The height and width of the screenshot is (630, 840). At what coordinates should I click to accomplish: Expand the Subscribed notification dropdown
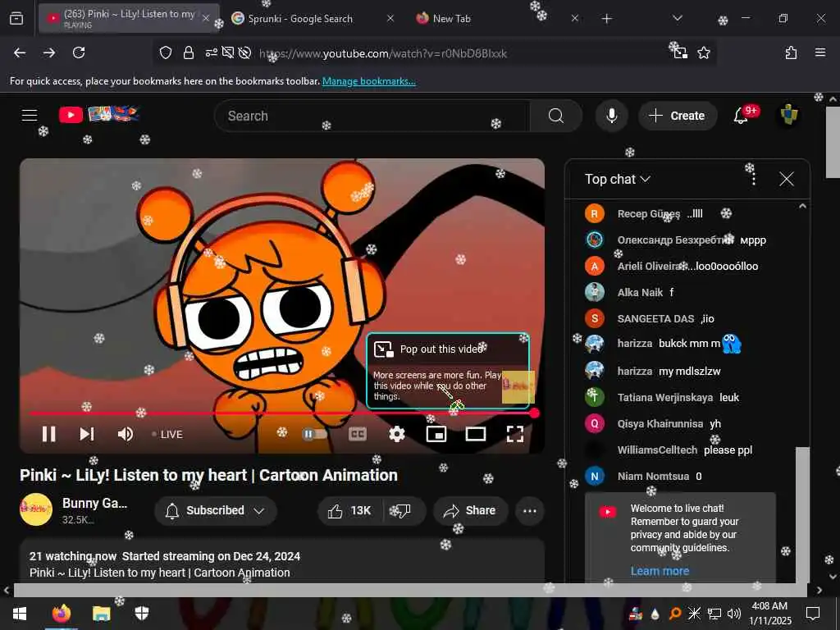pyautogui.click(x=216, y=510)
